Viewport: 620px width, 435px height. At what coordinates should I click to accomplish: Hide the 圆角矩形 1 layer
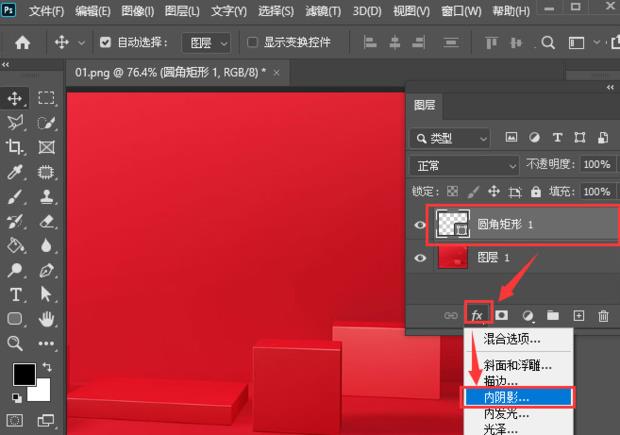click(420, 226)
